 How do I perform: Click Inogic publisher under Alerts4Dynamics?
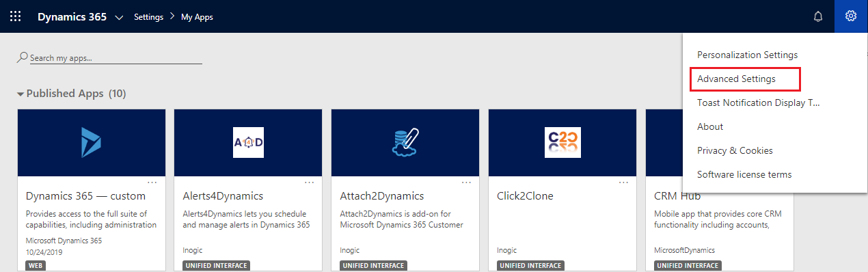[x=193, y=250]
